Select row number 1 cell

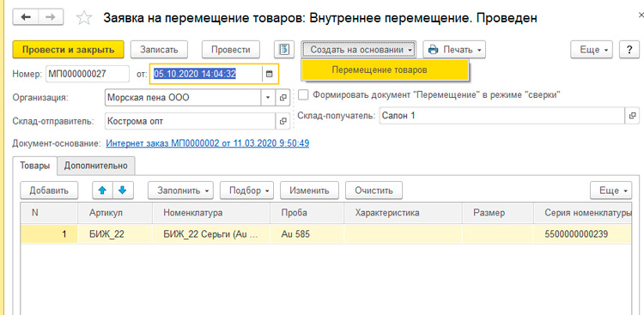(x=49, y=234)
